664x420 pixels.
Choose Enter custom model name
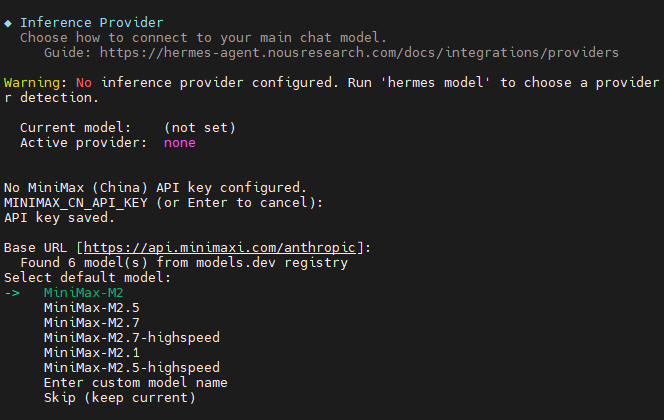point(136,383)
